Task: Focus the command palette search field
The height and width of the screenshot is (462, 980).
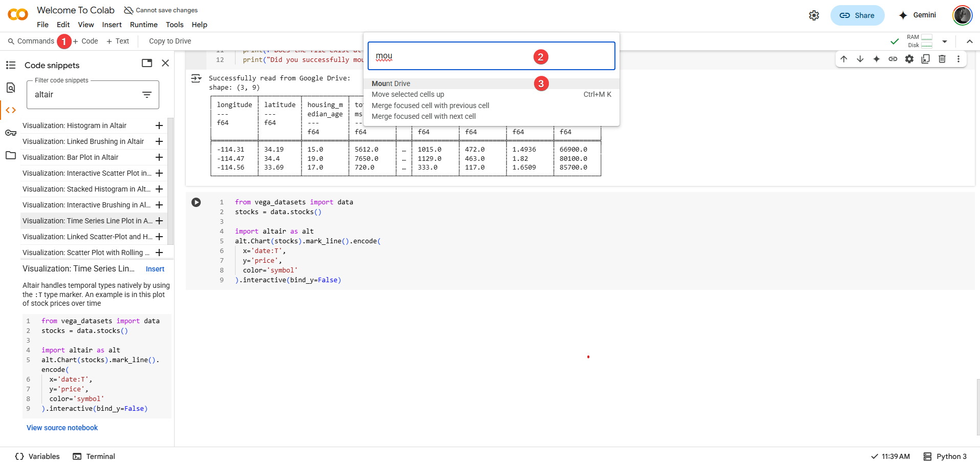Action: coord(492,56)
